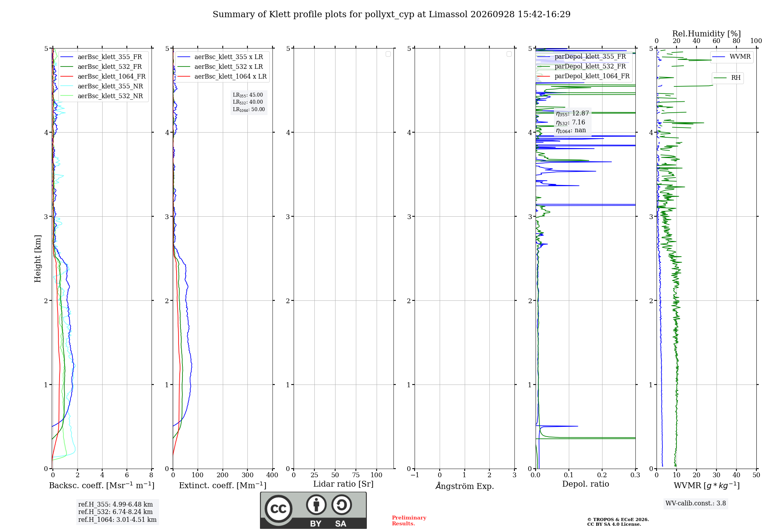Click the empty legend box in Ångström plot
This screenshot has width=783, height=532.
[x=509, y=54]
